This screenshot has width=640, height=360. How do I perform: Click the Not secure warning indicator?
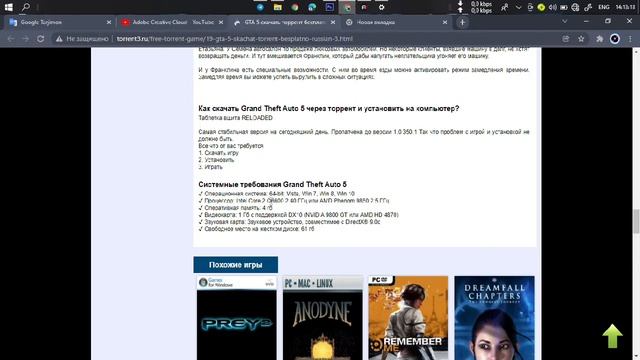tap(82, 39)
